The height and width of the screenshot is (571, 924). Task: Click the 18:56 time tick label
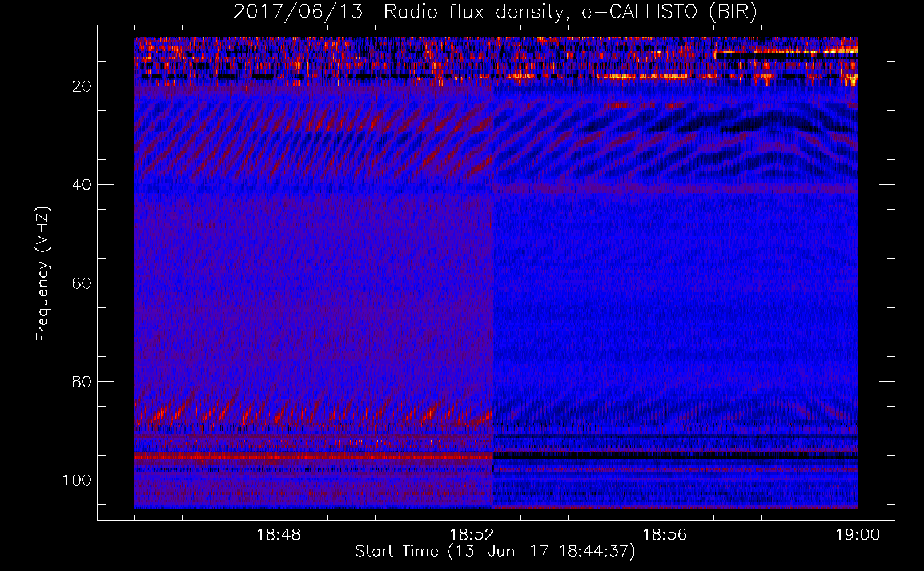click(x=665, y=534)
